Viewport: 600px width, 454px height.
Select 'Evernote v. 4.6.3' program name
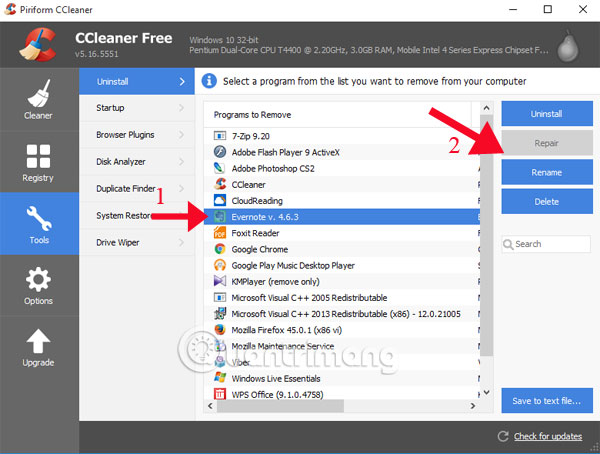tap(265, 217)
